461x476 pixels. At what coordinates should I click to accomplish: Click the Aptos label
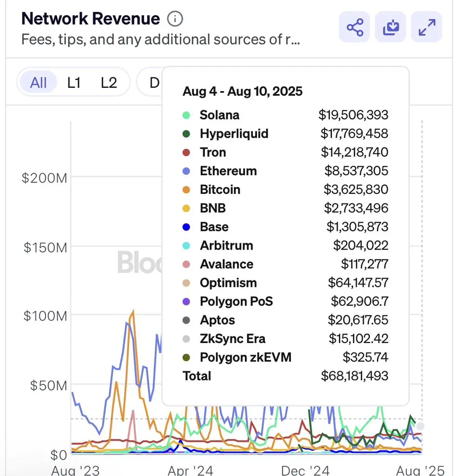217,320
